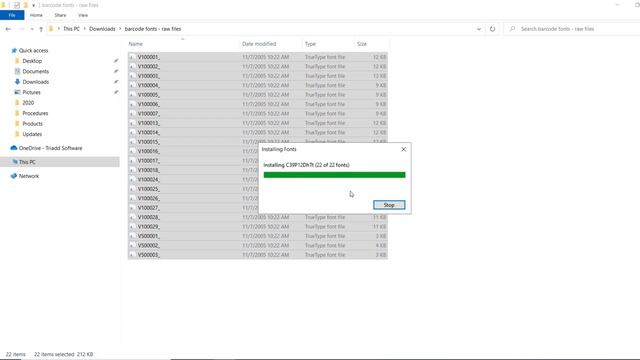Select font file V100003_
This screenshot has width=640, height=360.
click(x=258, y=76)
